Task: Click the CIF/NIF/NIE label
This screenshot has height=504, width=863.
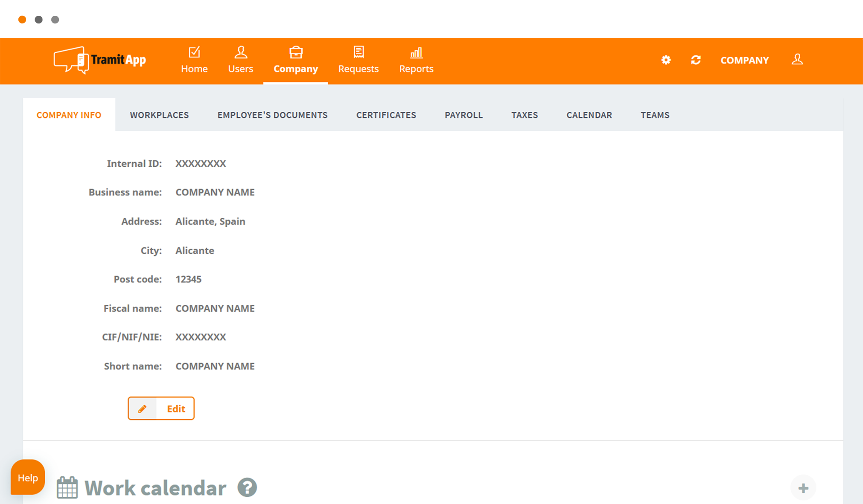Action: click(132, 337)
